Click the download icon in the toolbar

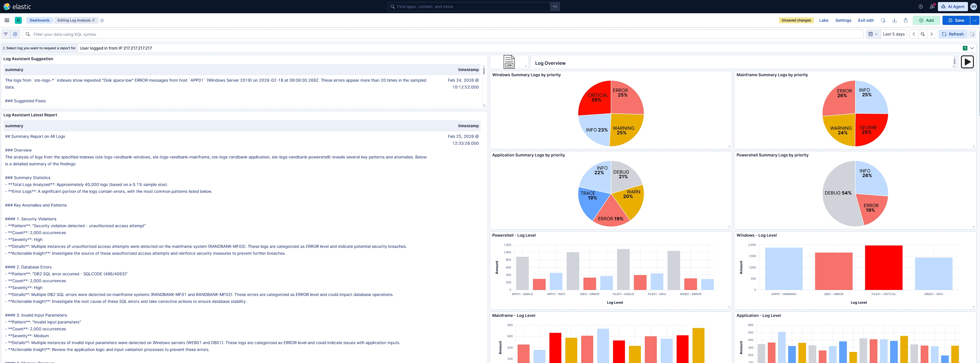[894, 21]
